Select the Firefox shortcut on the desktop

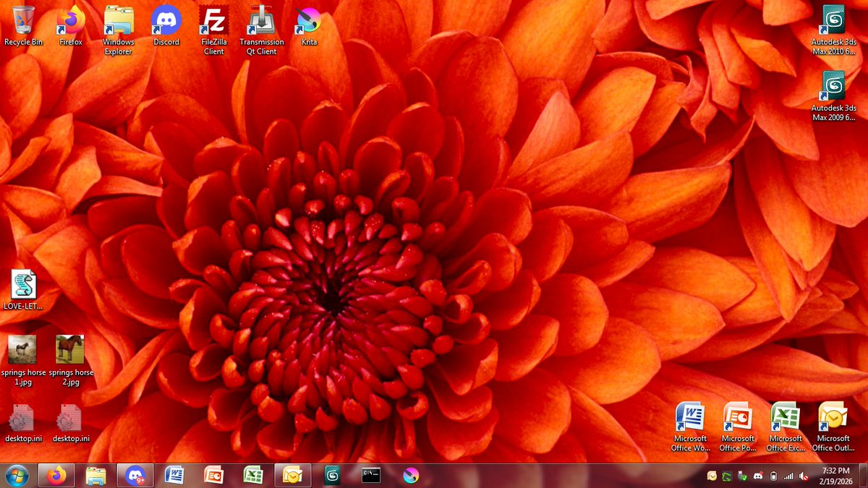(71, 26)
